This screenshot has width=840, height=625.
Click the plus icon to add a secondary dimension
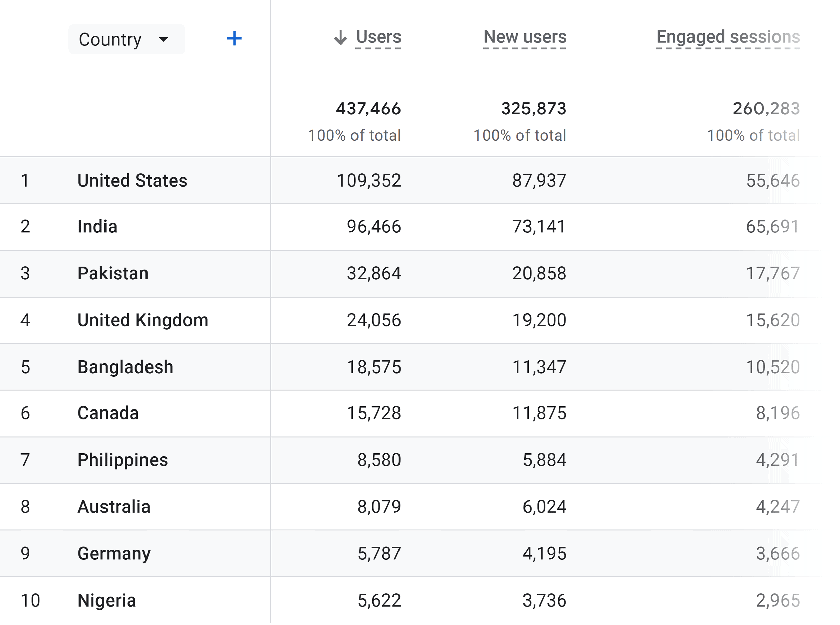[235, 38]
